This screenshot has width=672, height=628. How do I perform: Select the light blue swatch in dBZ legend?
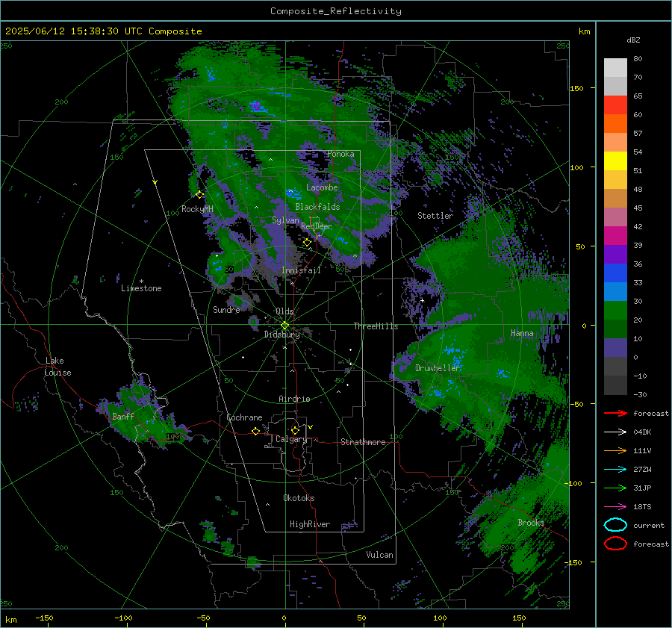[x=615, y=291]
